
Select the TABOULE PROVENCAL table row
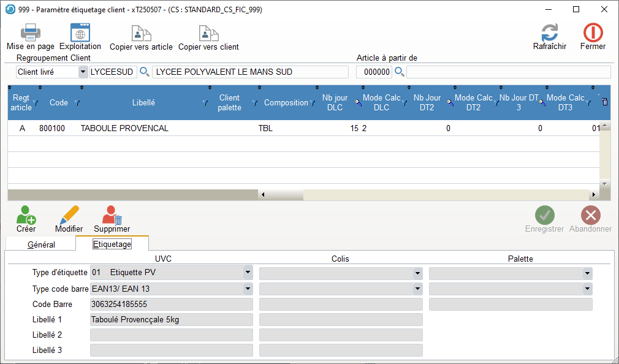[x=124, y=129]
